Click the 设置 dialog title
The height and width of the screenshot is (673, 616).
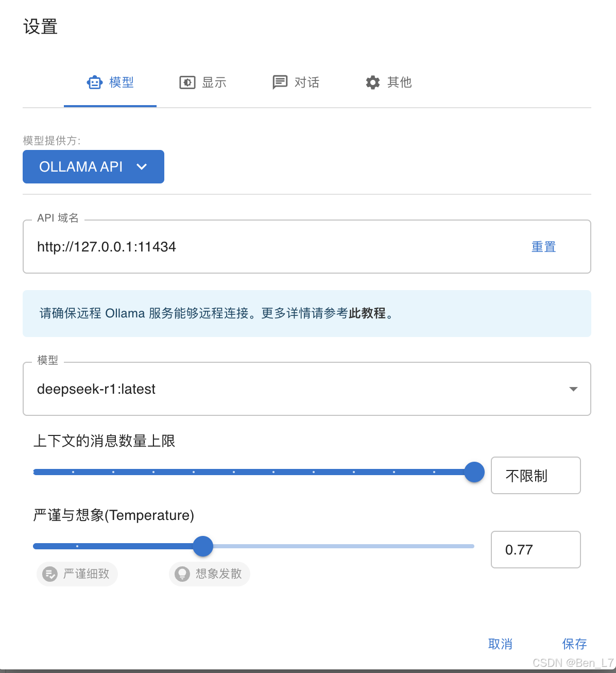click(40, 27)
